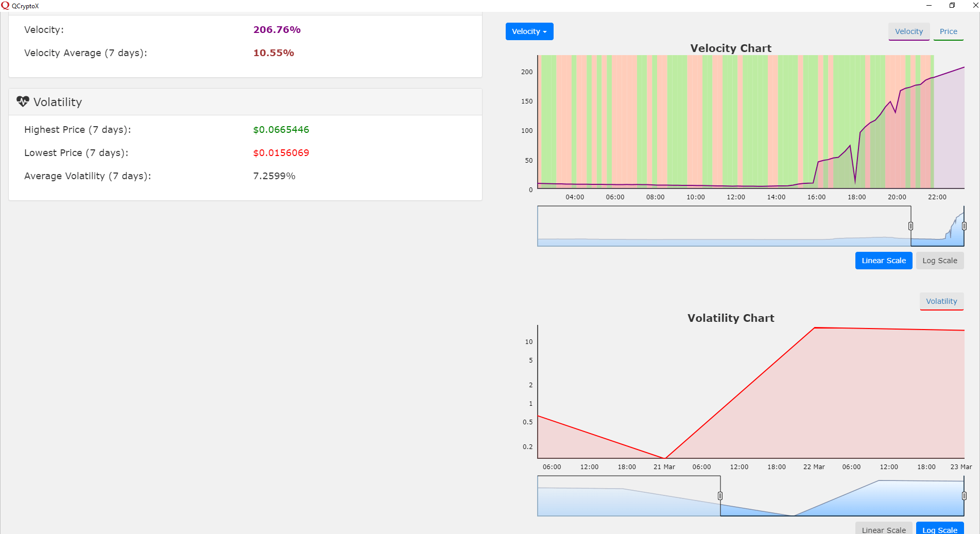Image resolution: width=980 pixels, height=534 pixels.
Task: Select Log Scale for Volatility Chart
Action: click(x=940, y=528)
